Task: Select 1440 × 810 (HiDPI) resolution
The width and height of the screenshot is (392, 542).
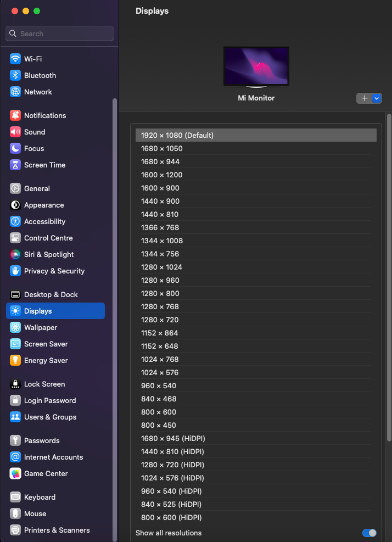Action: 256,451
